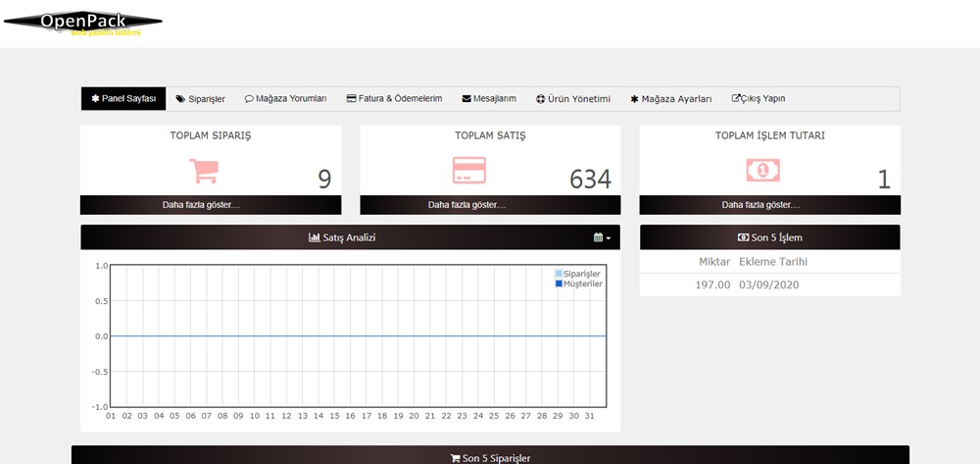The height and width of the screenshot is (464, 980).
Task: Select Ürün Yönetimi in the navigation bar
Action: point(573,99)
